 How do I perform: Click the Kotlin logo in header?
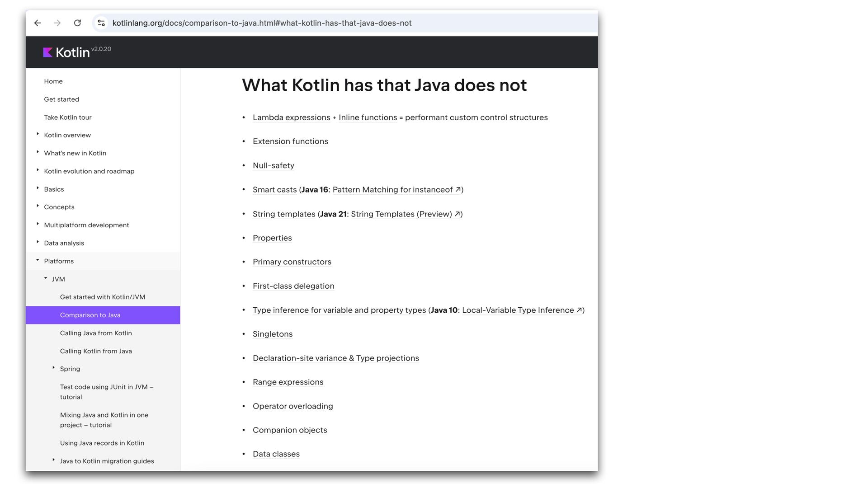point(66,52)
